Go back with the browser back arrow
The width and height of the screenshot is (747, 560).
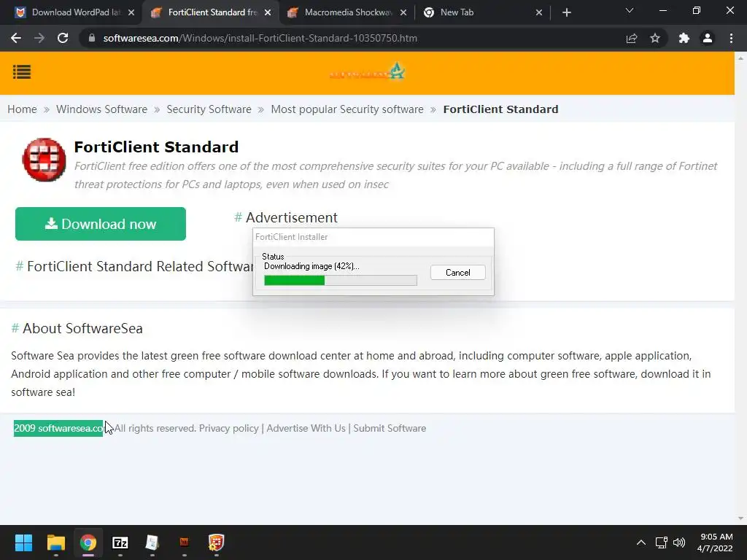16,38
